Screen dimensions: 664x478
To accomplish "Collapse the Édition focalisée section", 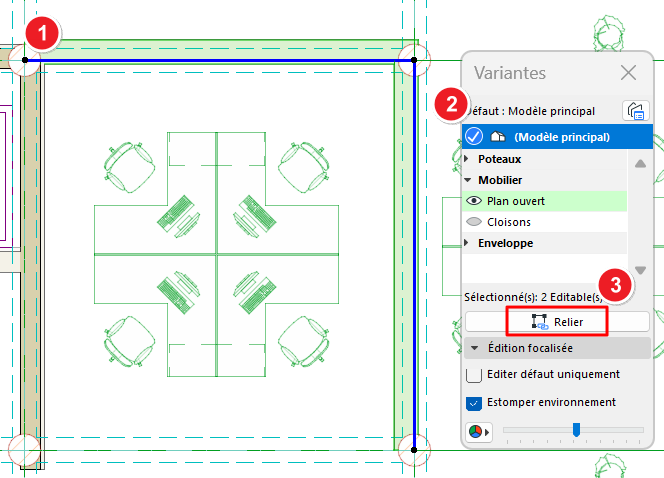I will click(474, 348).
